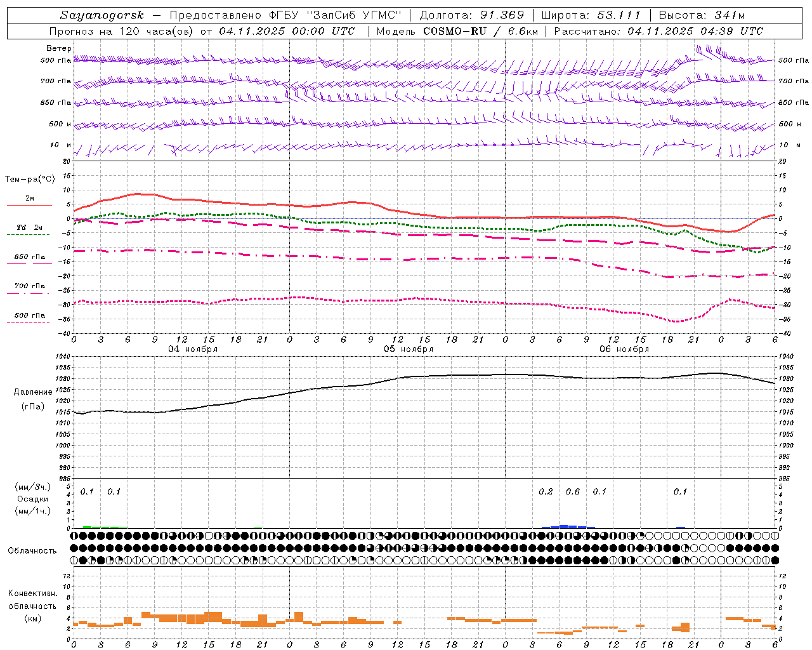
Task: Click the tallest blue precipitation bar on 06 ноября
Action: click(x=563, y=526)
